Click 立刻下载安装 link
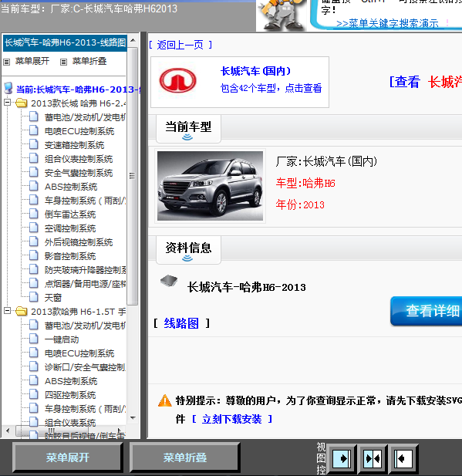This screenshot has height=476, width=462. [x=232, y=419]
